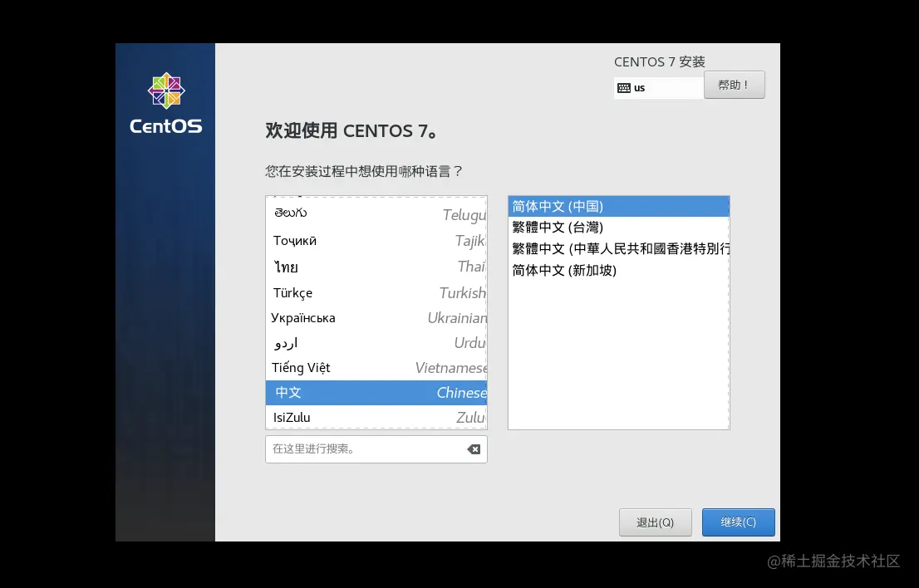Screen dimensions: 919x588
Task: Choose Tiếng Việt (Vietnamese) language
Action: (x=376, y=367)
